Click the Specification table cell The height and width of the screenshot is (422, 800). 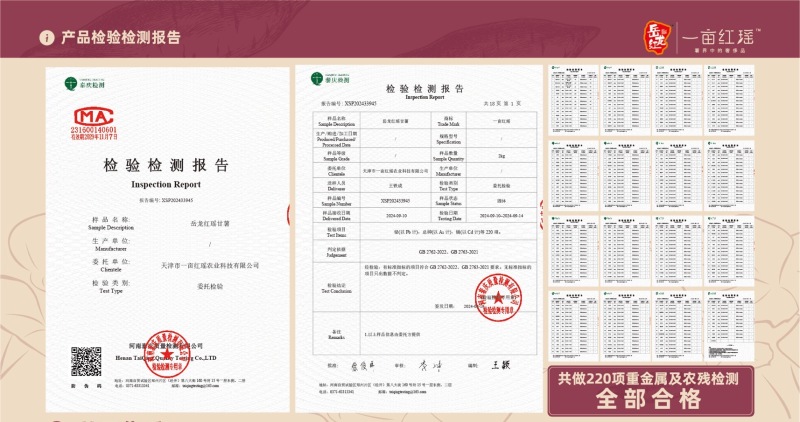pyautogui.click(x=448, y=139)
